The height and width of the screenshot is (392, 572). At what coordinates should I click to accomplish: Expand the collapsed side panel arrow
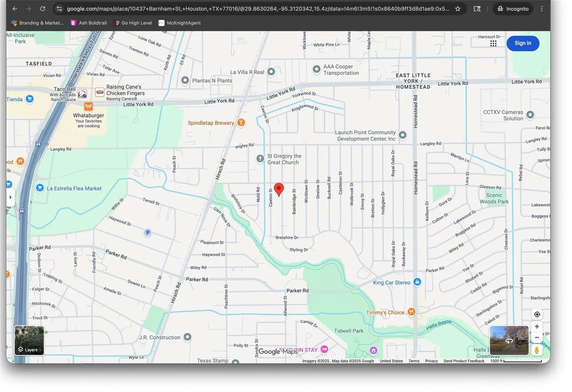coord(10,198)
